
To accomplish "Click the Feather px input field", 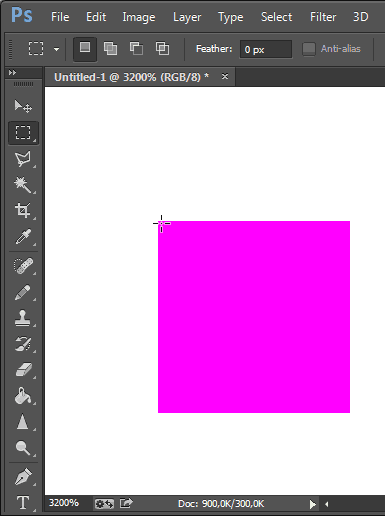I will pos(266,49).
